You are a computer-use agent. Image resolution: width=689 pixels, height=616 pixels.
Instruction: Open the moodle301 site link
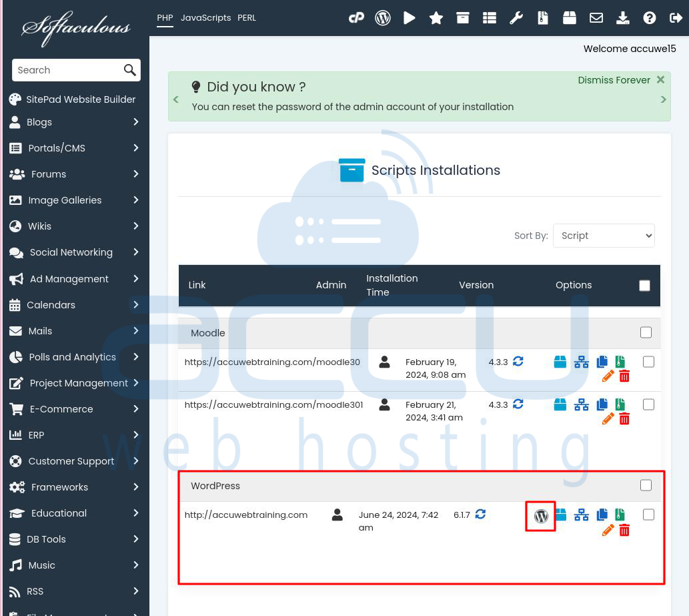273,404
